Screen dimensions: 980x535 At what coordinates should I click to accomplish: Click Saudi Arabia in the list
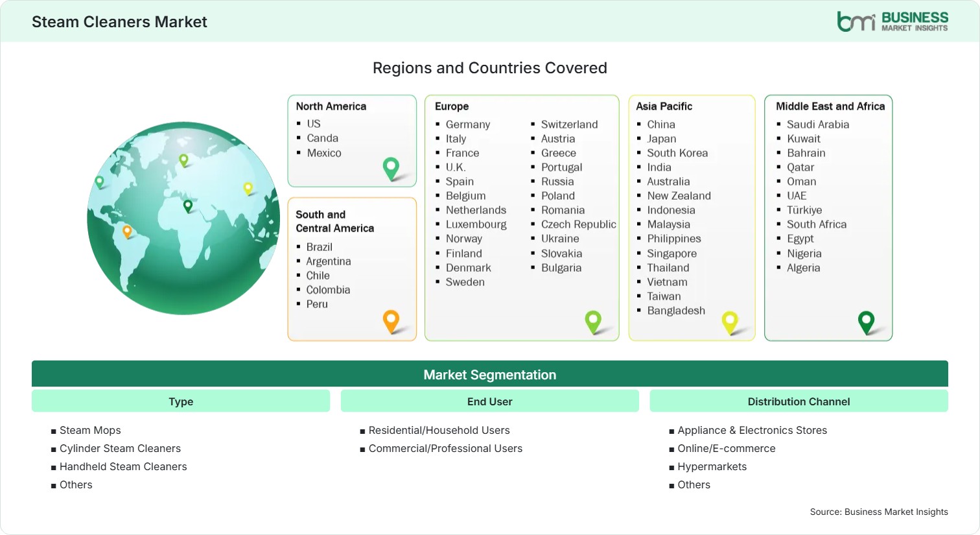click(x=818, y=125)
